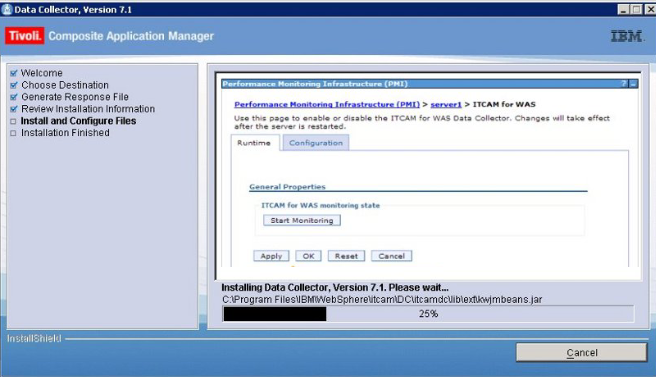This screenshot has width=656, height=377.
Task: Click Cancel button in the PMI panel
Action: tap(392, 256)
